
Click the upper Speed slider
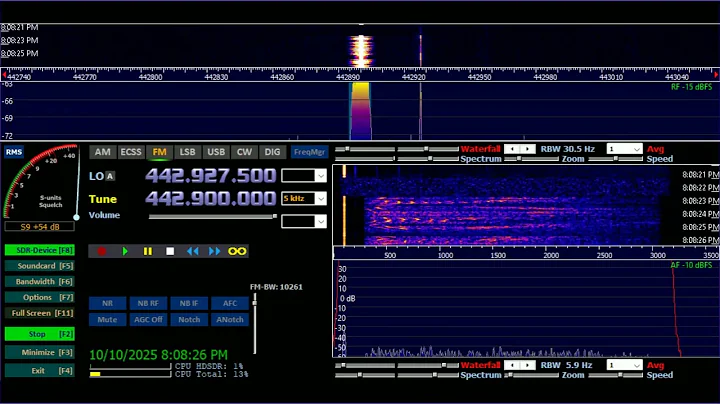click(x=615, y=159)
